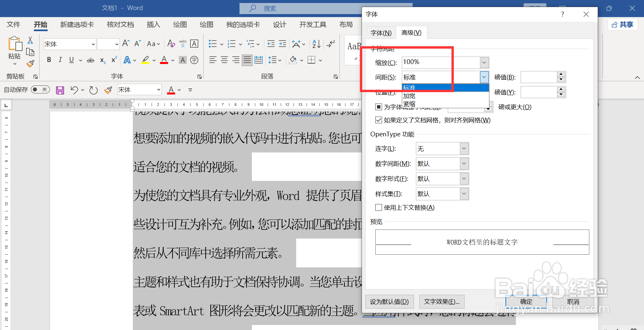Click the Cut scissors icon

click(x=30, y=40)
